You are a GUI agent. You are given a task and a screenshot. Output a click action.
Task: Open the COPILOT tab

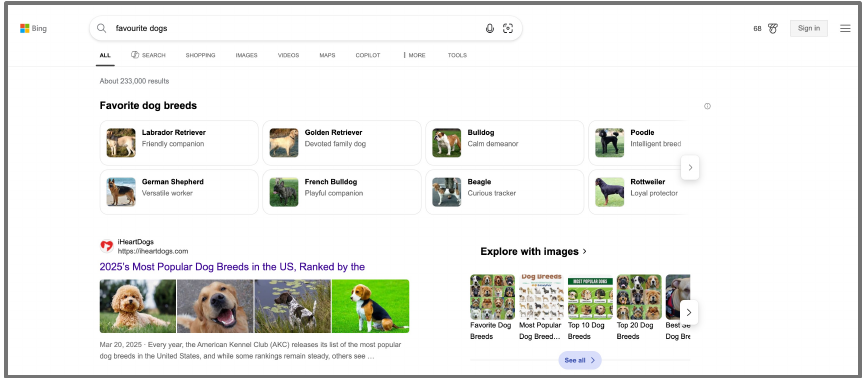(x=368, y=56)
